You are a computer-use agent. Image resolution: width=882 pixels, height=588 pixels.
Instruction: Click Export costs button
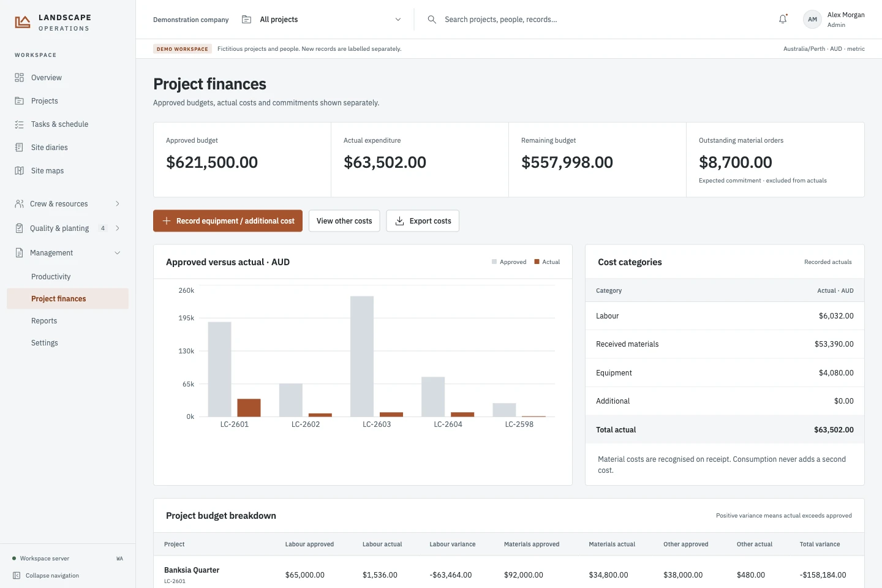click(423, 221)
